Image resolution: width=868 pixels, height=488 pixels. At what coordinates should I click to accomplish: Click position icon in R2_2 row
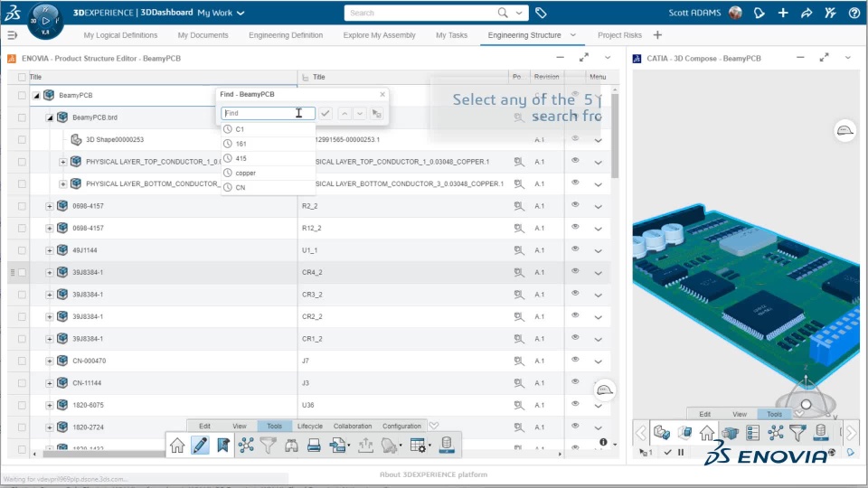coord(519,206)
